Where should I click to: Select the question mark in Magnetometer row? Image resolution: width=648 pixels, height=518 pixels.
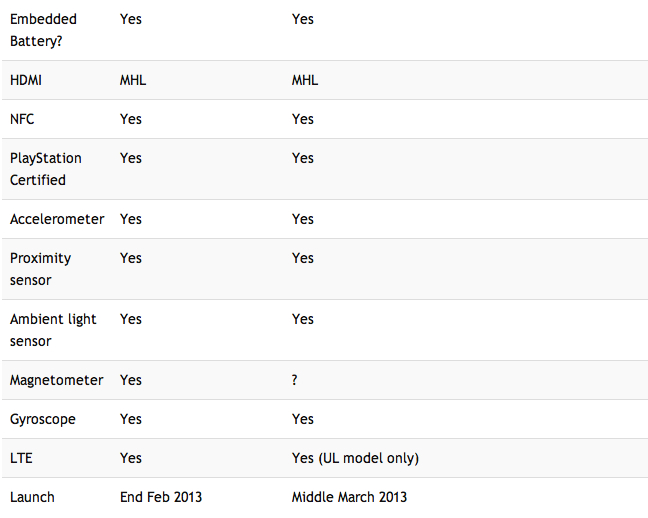pos(295,380)
